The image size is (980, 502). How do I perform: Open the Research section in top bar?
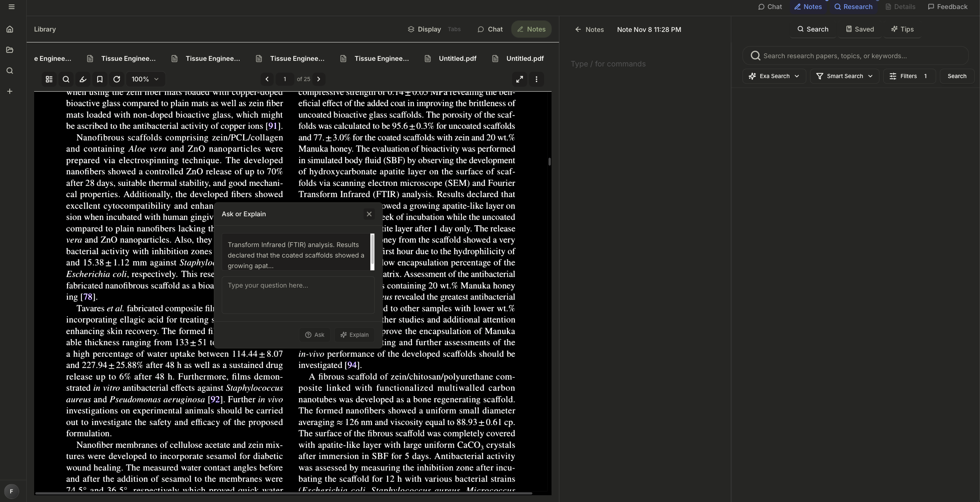(853, 6)
